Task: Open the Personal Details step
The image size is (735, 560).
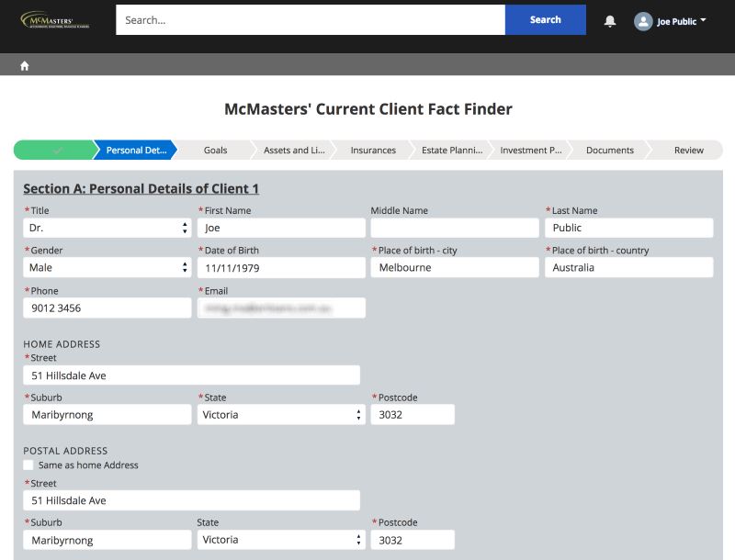Action: tap(136, 151)
